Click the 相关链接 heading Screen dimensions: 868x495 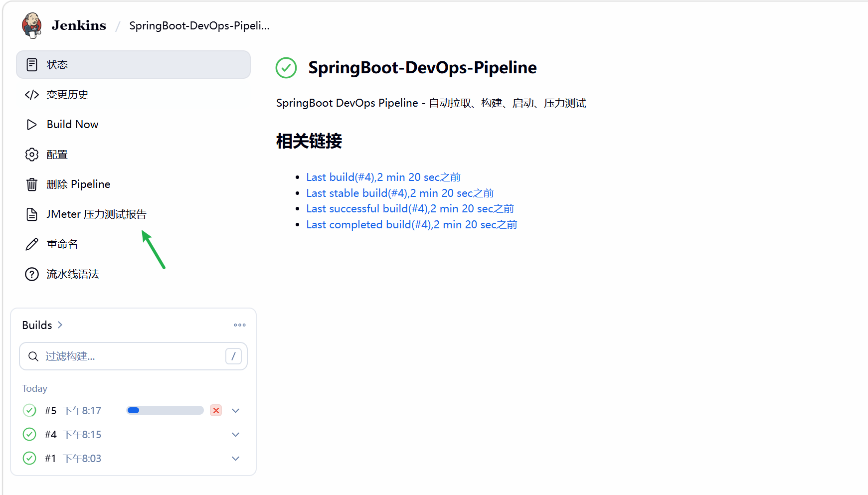(x=309, y=141)
